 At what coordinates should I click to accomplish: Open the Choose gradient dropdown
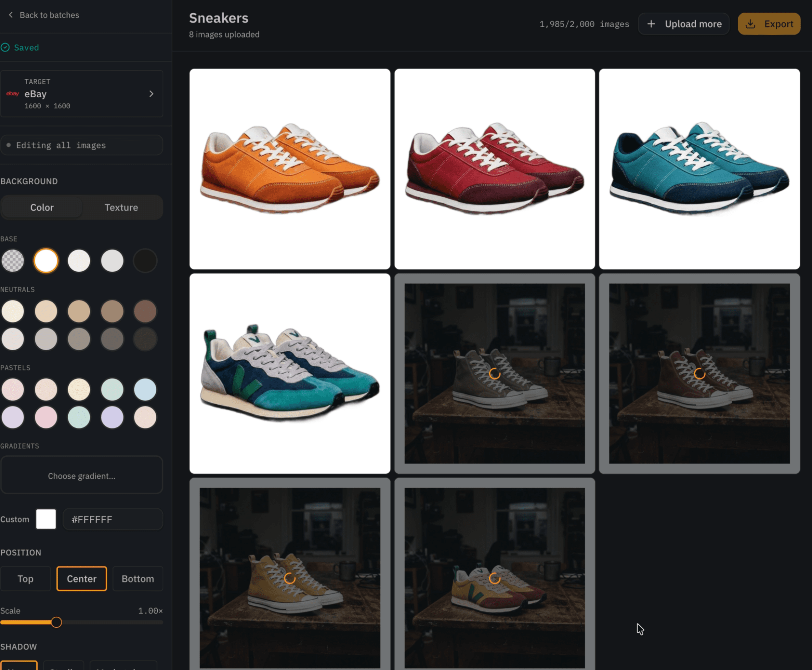coord(81,476)
